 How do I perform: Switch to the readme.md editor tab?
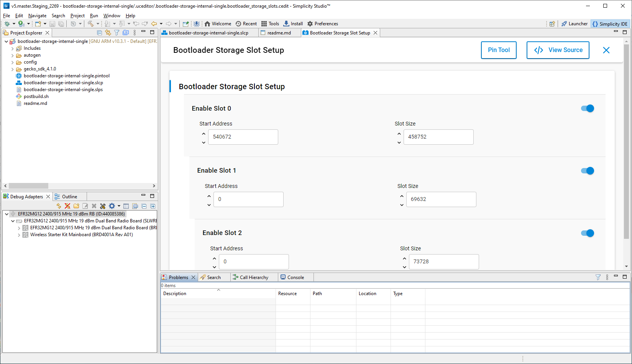coord(279,33)
